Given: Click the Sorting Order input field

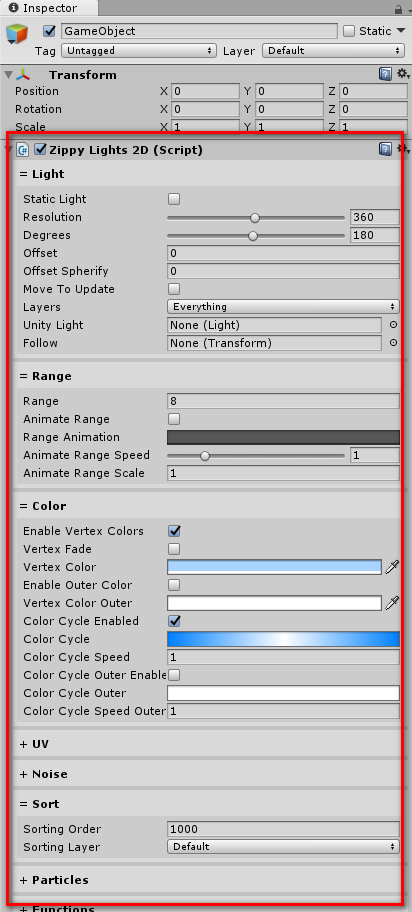Looking at the screenshot, I should pyautogui.click(x=283, y=829).
